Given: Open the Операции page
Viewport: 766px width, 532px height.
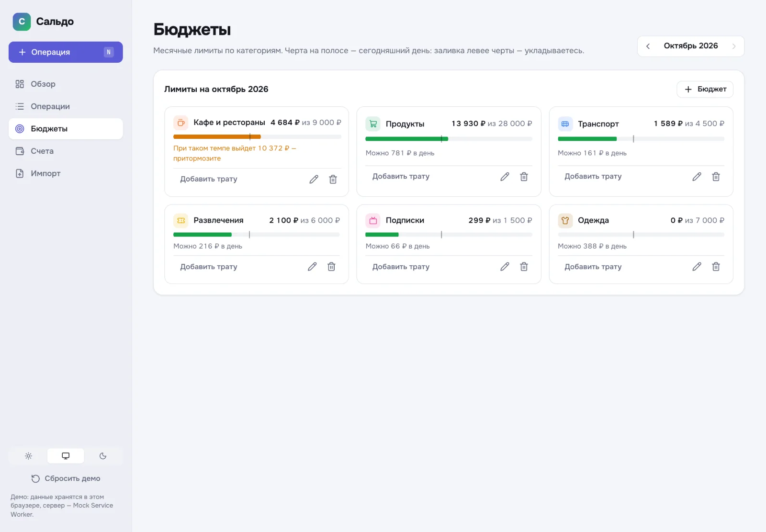Looking at the screenshot, I should pyautogui.click(x=66, y=106).
